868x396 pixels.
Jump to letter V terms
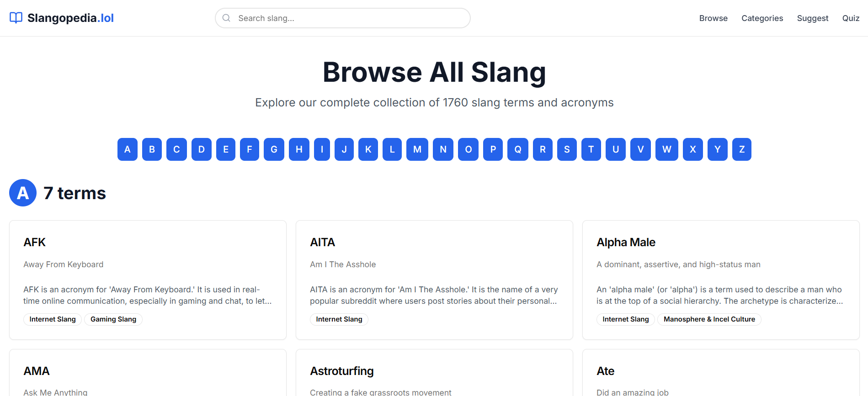(x=640, y=149)
